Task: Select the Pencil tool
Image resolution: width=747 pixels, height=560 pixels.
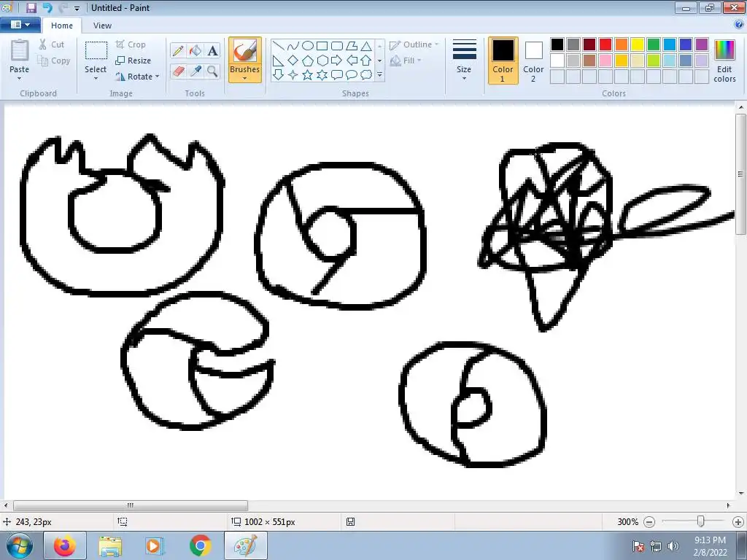Action: click(x=178, y=51)
